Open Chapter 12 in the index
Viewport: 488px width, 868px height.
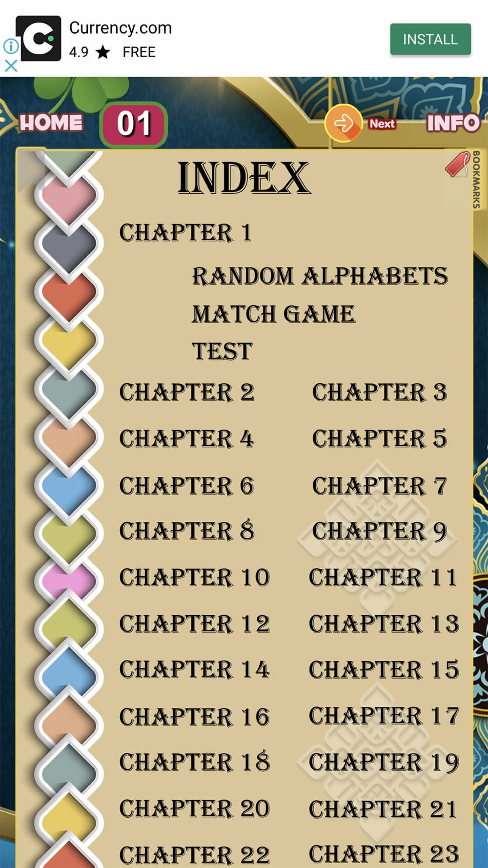pyautogui.click(x=195, y=624)
